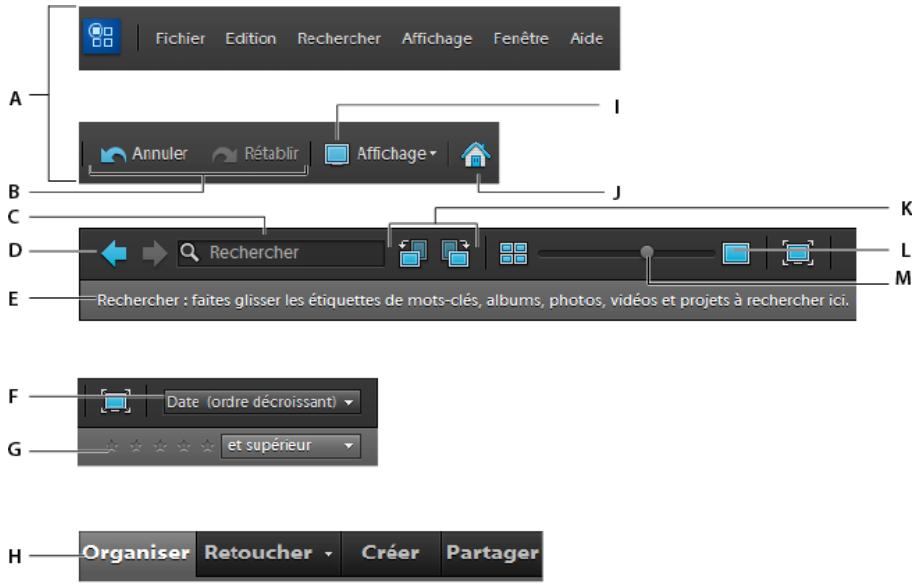Viewport: 923px width, 587px height.
Task: Click the home welcome screen icon
Action: 476,155
